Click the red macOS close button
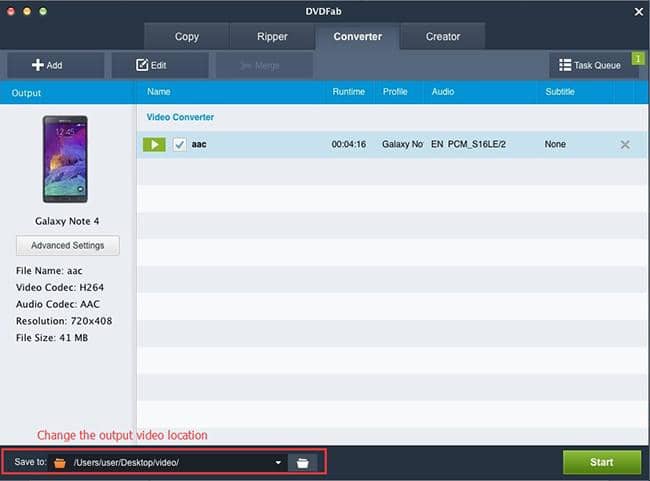 tap(11, 11)
